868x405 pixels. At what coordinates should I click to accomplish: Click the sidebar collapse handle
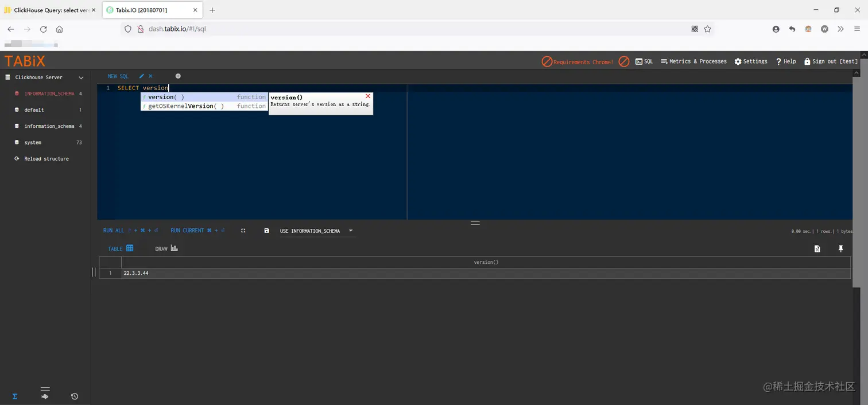point(94,272)
